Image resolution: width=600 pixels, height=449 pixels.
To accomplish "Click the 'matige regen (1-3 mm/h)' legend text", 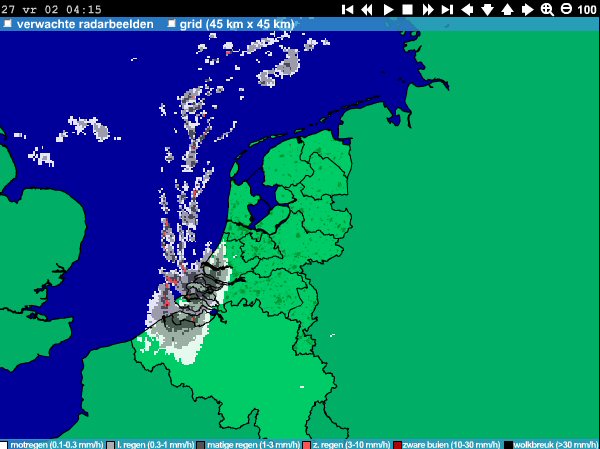I will tap(253, 445).
